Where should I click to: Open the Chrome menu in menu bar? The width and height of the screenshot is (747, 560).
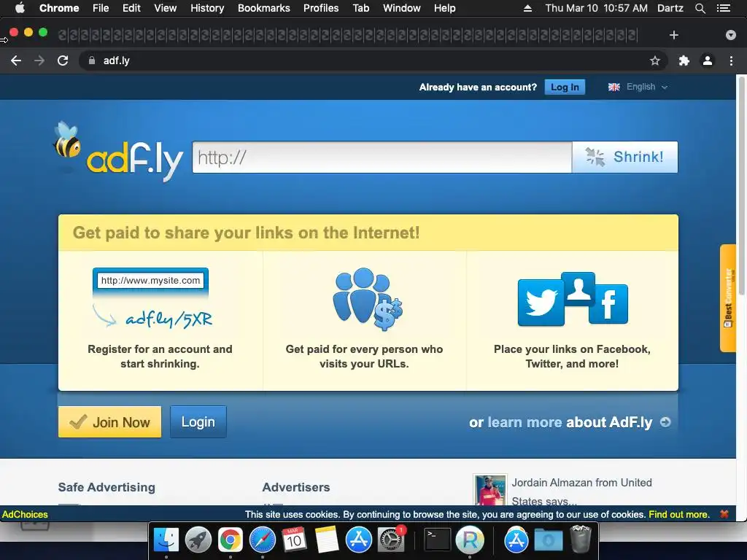coord(59,8)
